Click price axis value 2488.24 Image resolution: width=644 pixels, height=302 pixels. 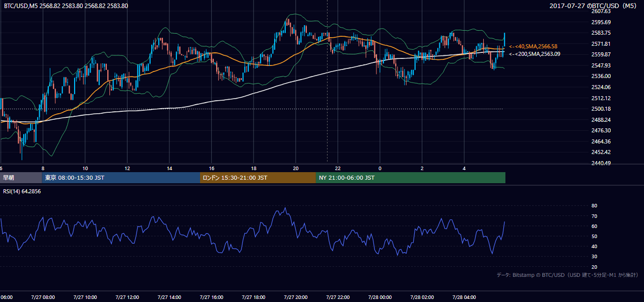(601, 120)
